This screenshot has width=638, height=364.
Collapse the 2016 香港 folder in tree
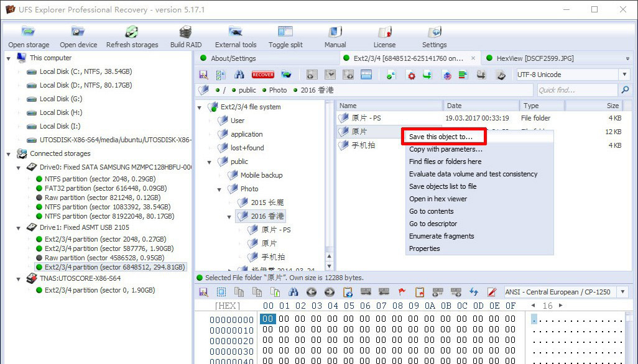[x=229, y=216]
